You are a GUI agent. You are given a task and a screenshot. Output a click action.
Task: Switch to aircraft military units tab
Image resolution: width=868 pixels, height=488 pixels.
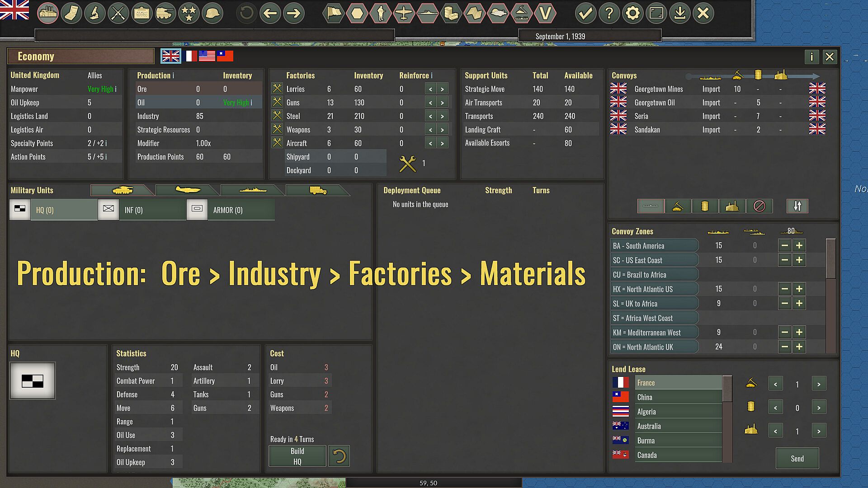[188, 190]
